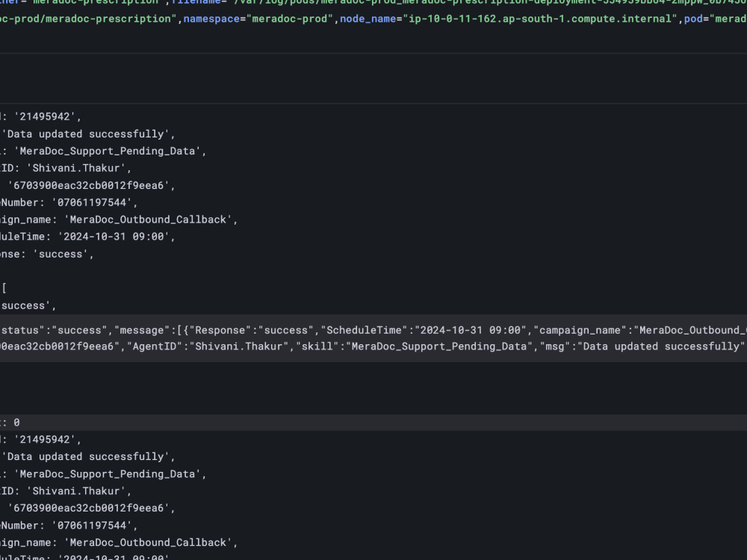The width and height of the screenshot is (747, 560).
Task: Select "Response":"success" in the JSON row
Action: (252, 330)
